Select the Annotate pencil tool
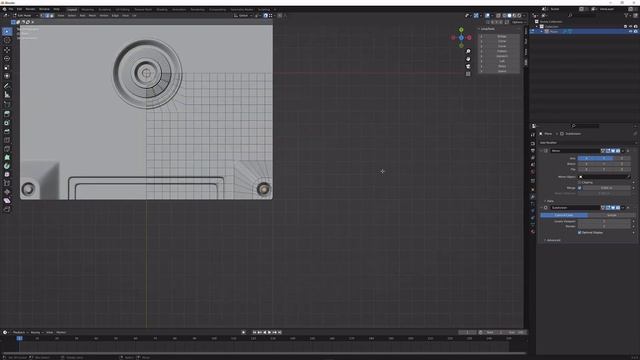The image size is (640, 360). click(x=7, y=86)
